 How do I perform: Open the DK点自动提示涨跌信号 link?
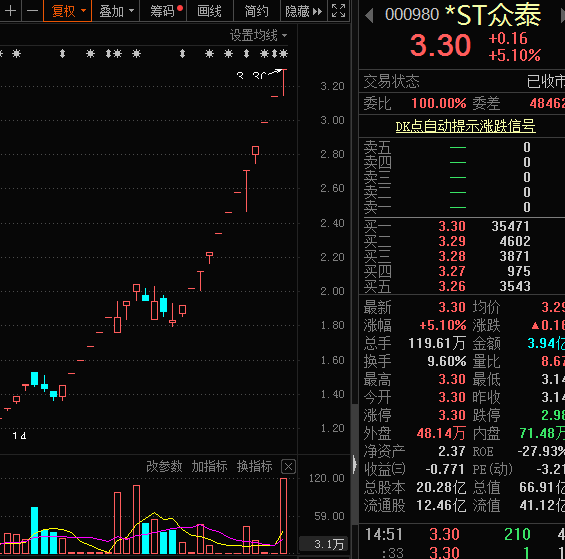(465, 127)
